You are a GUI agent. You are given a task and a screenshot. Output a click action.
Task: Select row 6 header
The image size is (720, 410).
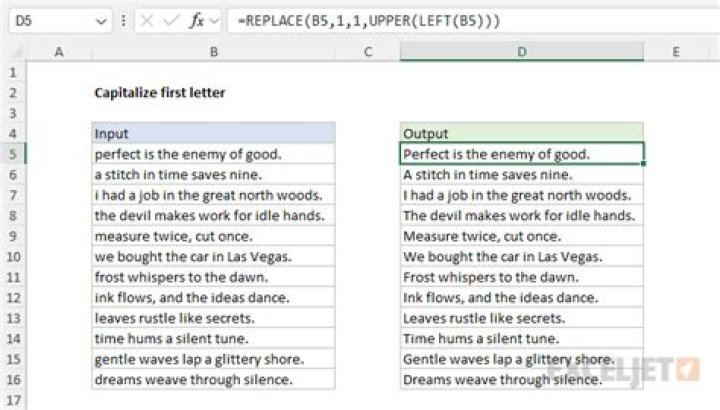click(x=13, y=174)
